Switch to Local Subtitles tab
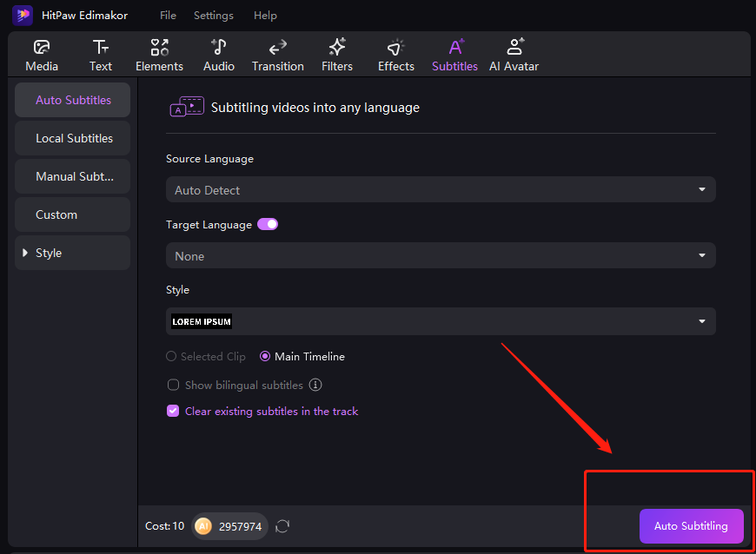This screenshot has height=554, width=756. click(73, 138)
